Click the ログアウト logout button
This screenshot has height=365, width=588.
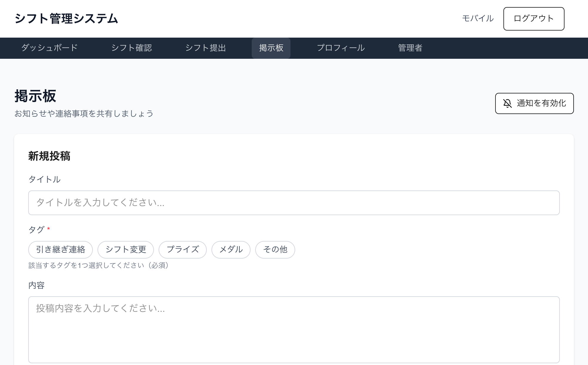pos(534,19)
